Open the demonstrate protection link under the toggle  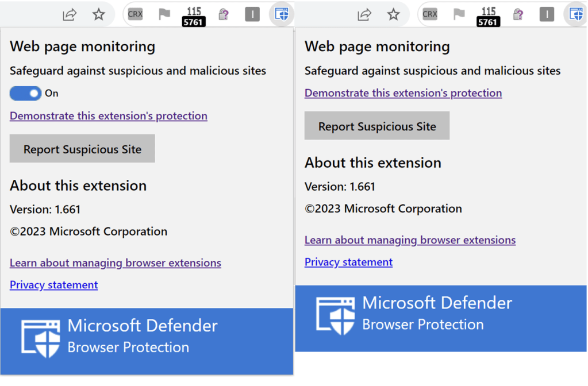coord(109,116)
